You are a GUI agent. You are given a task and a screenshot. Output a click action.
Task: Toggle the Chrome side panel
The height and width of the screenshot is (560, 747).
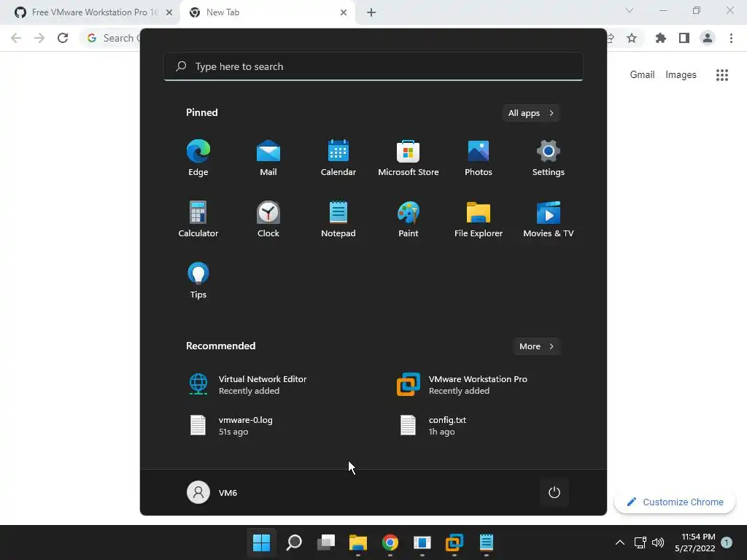pyautogui.click(x=684, y=38)
